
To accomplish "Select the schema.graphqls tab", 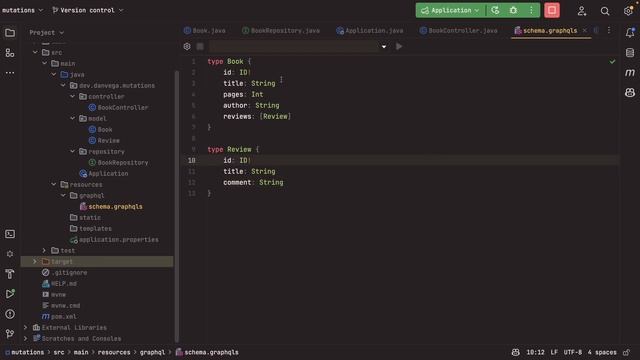I will click(x=550, y=31).
